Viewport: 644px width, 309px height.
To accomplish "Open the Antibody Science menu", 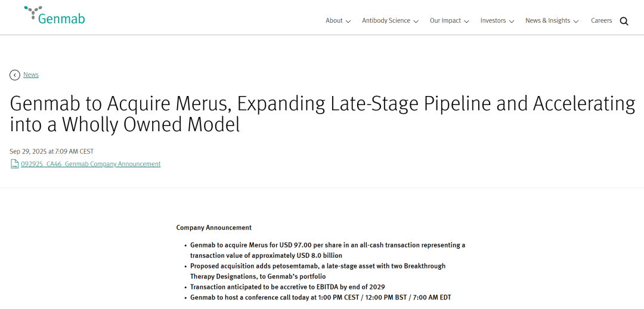I will click(386, 21).
